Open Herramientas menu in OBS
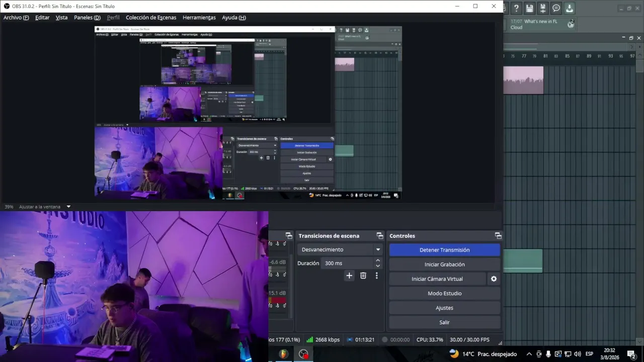Viewport: 644px width, 362px height. click(199, 18)
